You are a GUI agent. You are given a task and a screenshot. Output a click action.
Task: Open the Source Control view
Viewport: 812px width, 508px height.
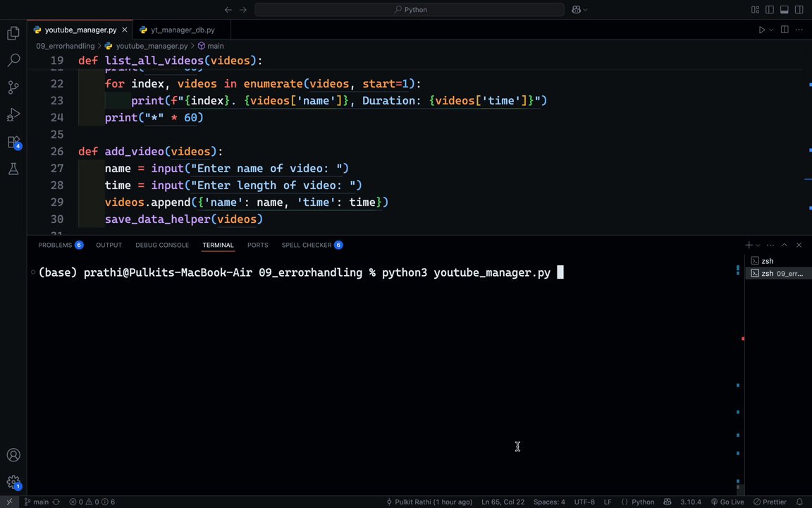(13, 87)
